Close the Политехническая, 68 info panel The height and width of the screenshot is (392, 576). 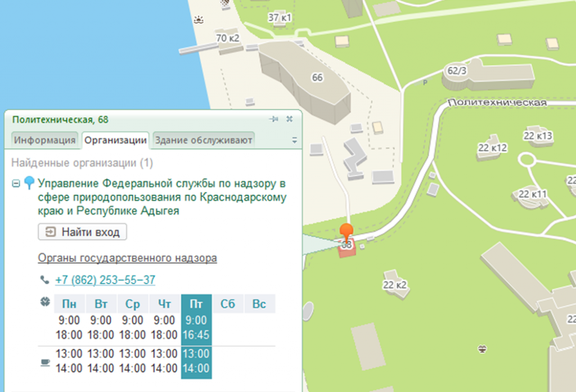coord(289,119)
